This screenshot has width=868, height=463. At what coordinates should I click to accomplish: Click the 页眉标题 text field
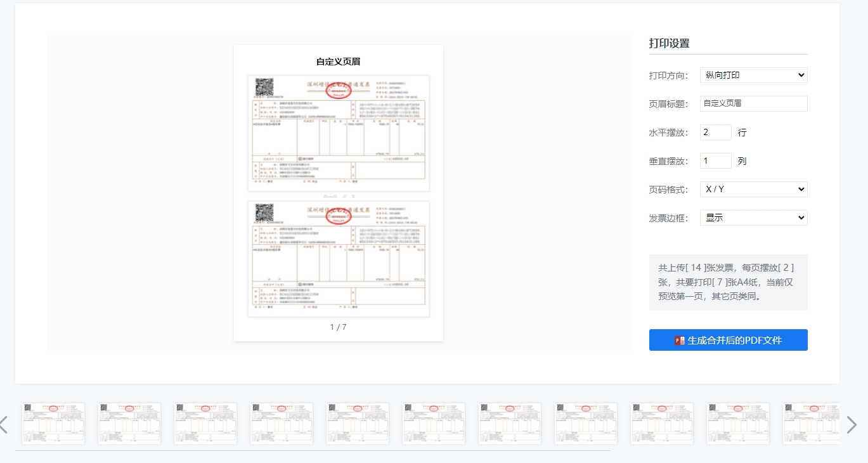[x=753, y=103]
